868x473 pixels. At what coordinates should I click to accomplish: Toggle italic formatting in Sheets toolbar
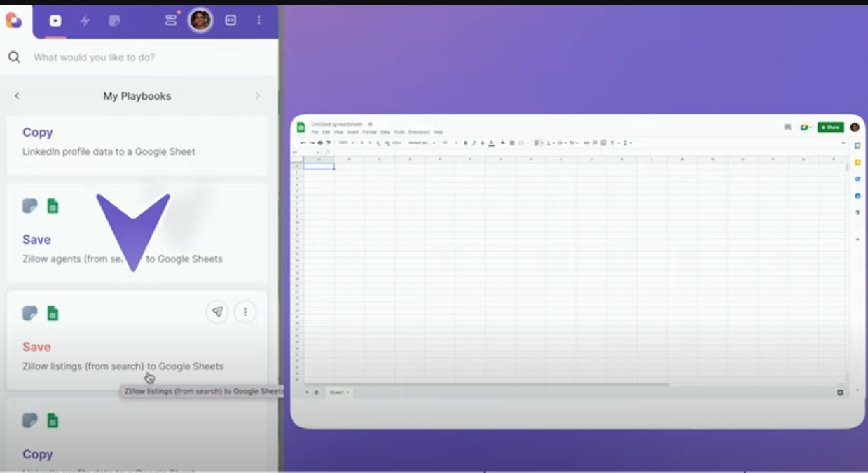(474, 143)
